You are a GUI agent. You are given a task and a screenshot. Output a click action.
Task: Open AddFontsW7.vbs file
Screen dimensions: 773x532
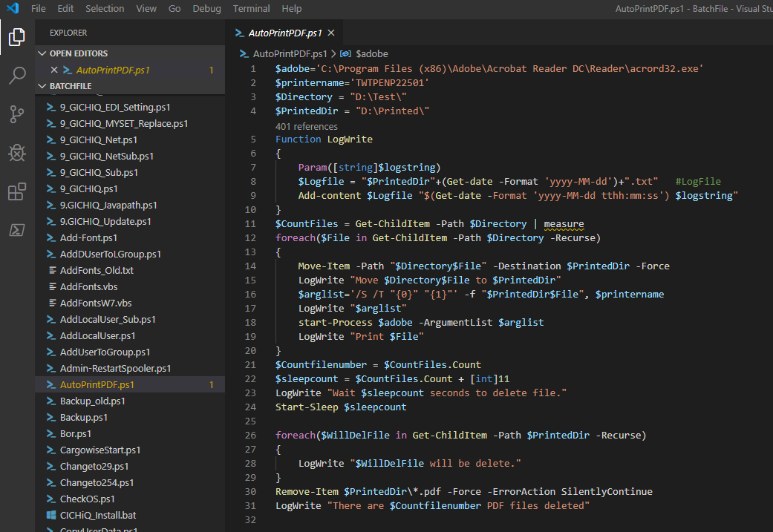(130, 303)
